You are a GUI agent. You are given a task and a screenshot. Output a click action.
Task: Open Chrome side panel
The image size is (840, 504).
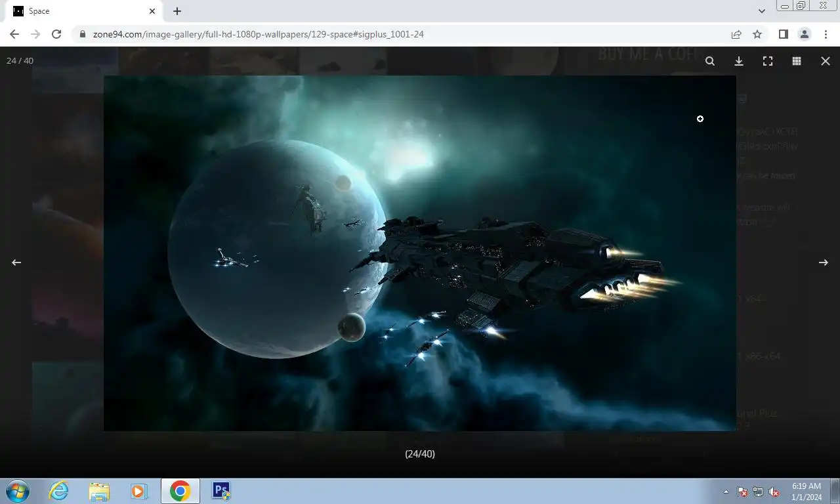(x=784, y=34)
